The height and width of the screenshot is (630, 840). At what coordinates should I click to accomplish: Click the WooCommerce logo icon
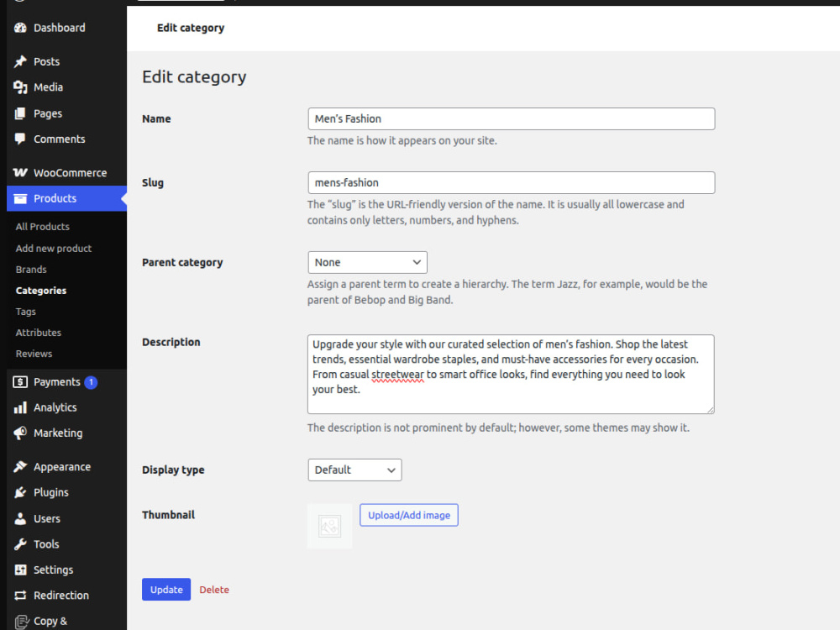point(20,172)
